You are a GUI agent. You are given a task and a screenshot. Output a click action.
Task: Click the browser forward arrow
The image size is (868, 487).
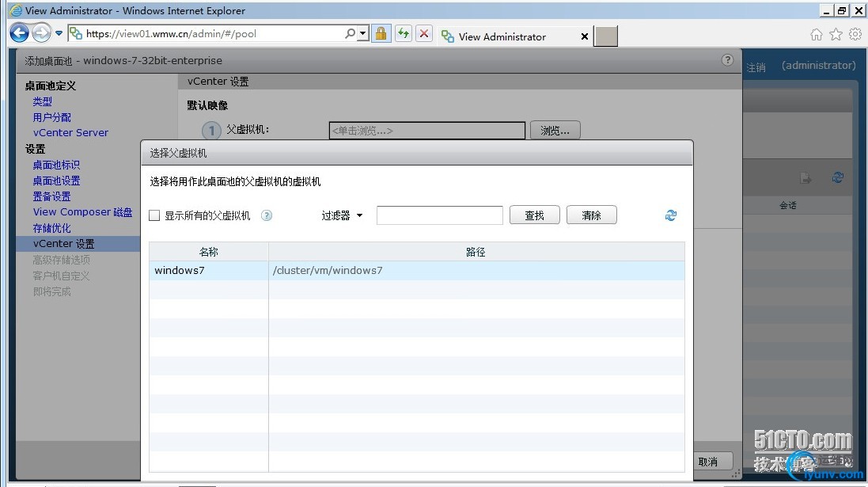41,33
